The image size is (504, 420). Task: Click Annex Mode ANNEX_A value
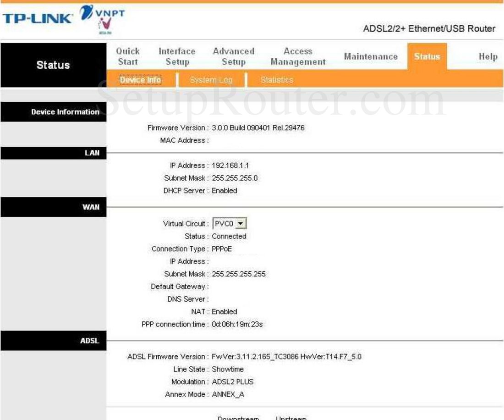pyautogui.click(x=228, y=394)
